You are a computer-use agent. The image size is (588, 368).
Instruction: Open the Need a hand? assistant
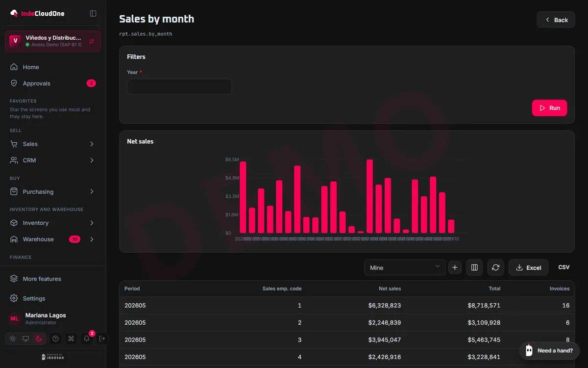pyautogui.click(x=549, y=350)
